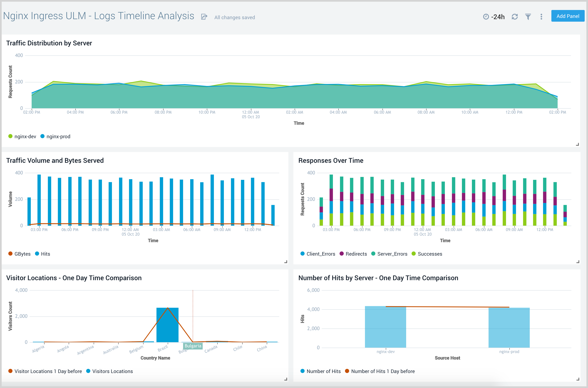Toggle Visitor Locations 1 Day before legend
This screenshot has width=588, height=388.
45,371
